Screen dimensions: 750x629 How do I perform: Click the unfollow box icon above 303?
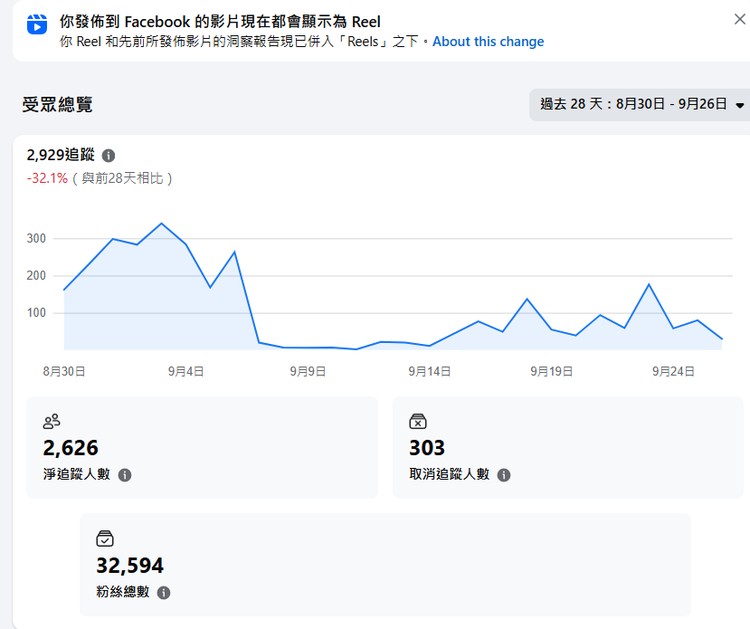[x=418, y=421]
